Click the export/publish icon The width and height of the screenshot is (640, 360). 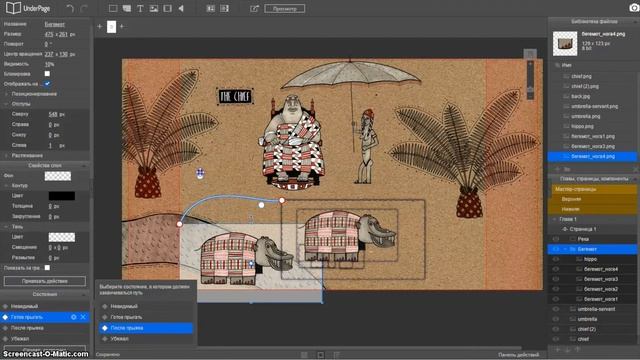(x=254, y=8)
